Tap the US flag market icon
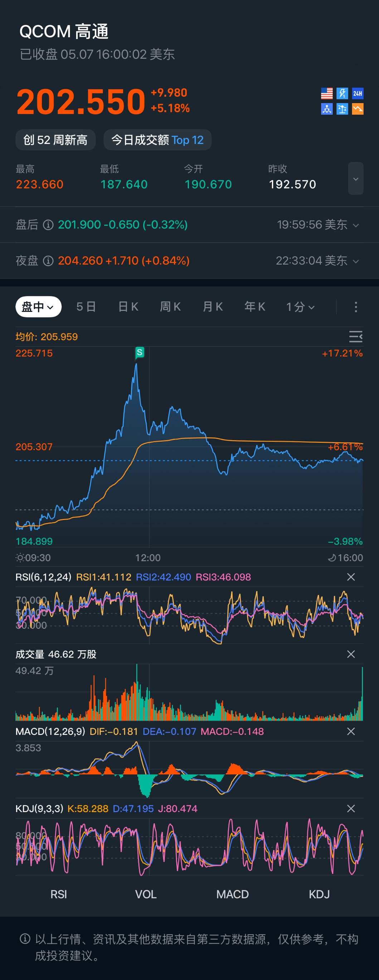379x980 pixels. [x=326, y=93]
